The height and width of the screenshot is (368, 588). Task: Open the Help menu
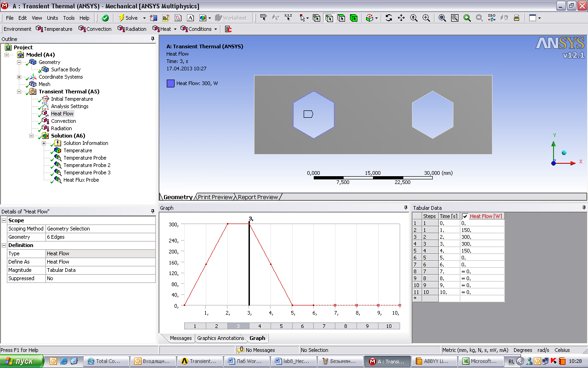(85, 18)
